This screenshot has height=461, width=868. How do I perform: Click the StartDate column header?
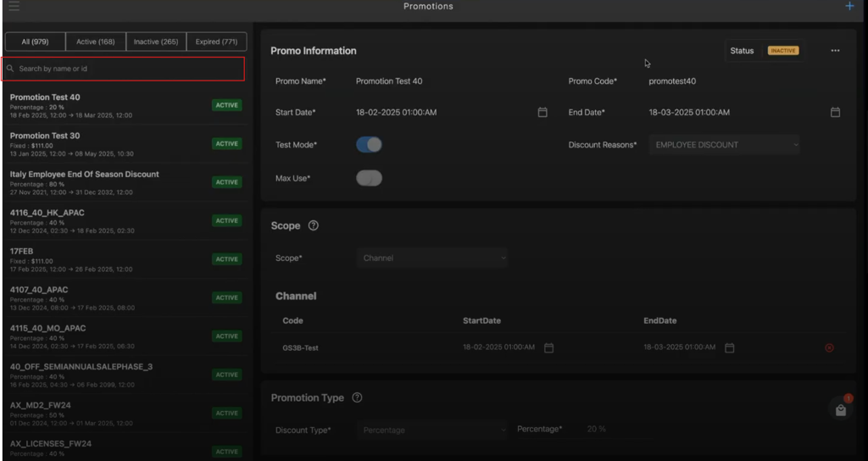(x=481, y=320)
